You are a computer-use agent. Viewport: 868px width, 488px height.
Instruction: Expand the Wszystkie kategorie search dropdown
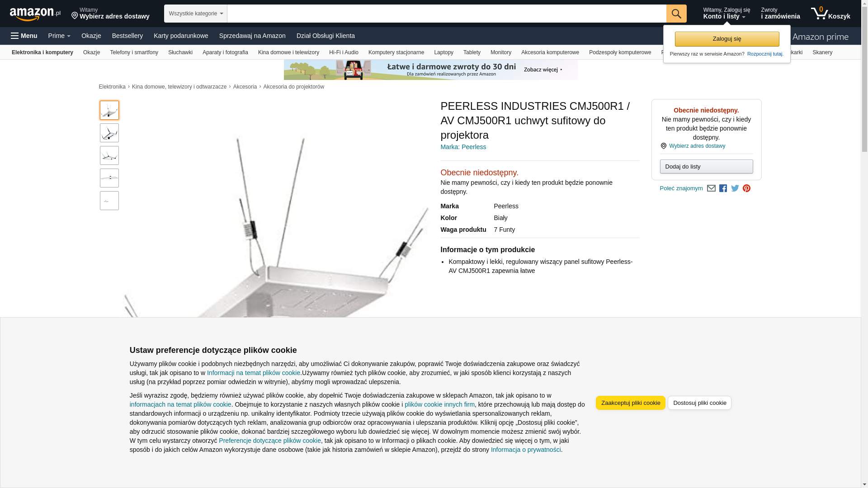click(x=196, y=14)
